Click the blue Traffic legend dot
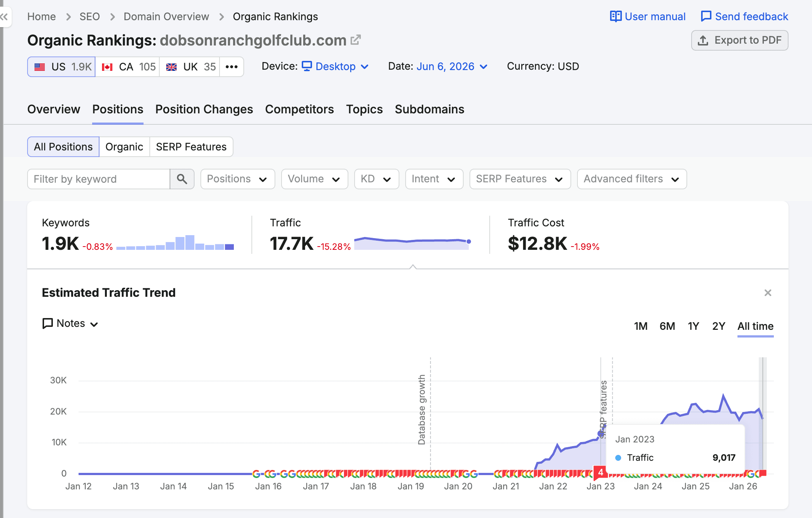Viewport: 812px width, 518px height. 618,458
